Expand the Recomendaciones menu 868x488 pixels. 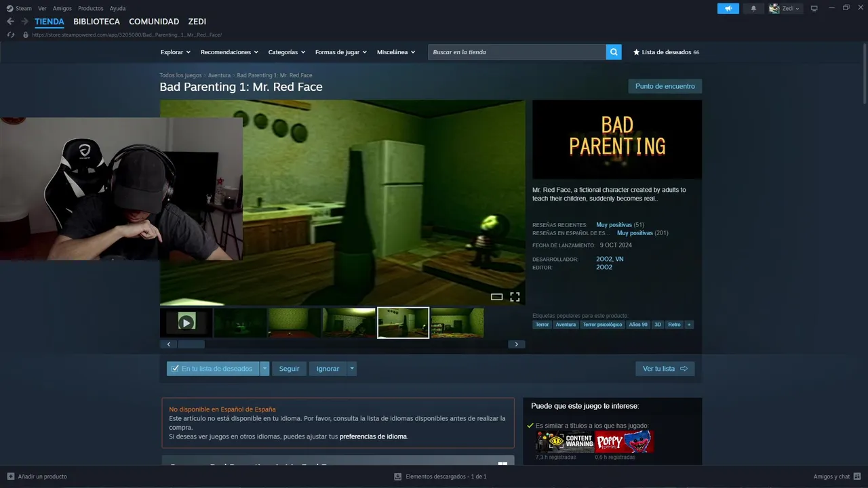229,52
